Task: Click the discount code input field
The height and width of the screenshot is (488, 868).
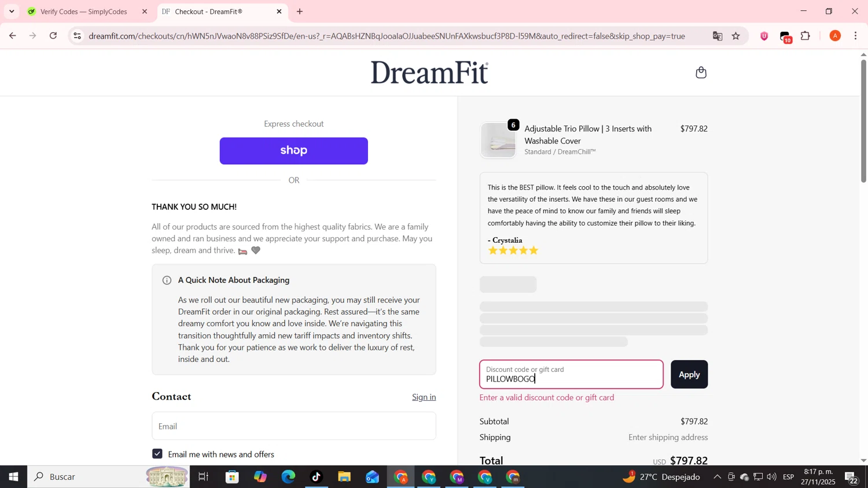Action: point(571,374)
